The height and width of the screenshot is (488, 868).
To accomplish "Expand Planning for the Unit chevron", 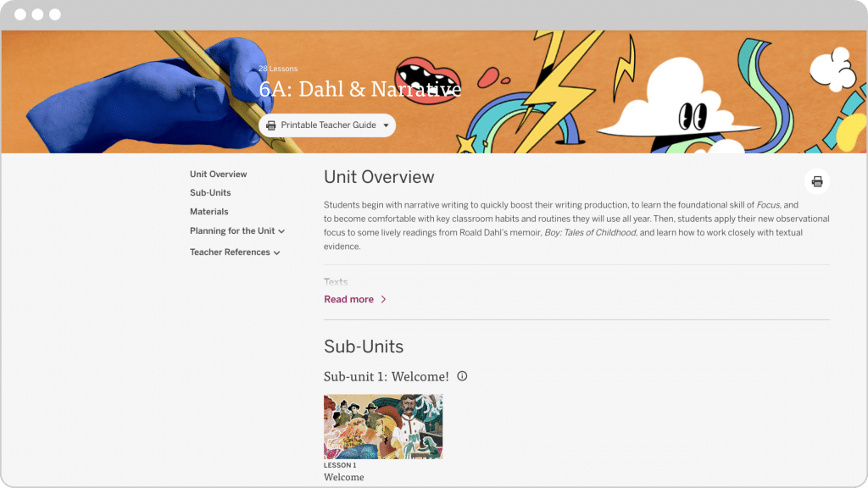I will (x=281, y=231).
